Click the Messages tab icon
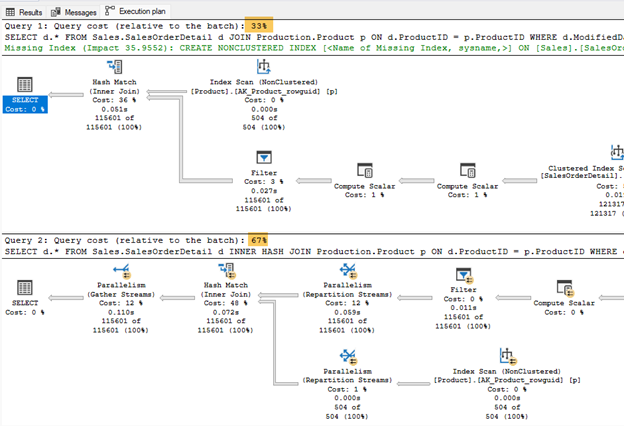The image size is (624, 426). tap(56, 12)
